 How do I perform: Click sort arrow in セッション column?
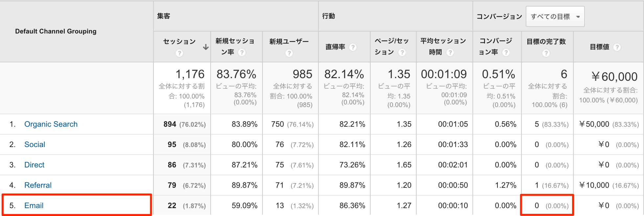[x=206, y=47]
